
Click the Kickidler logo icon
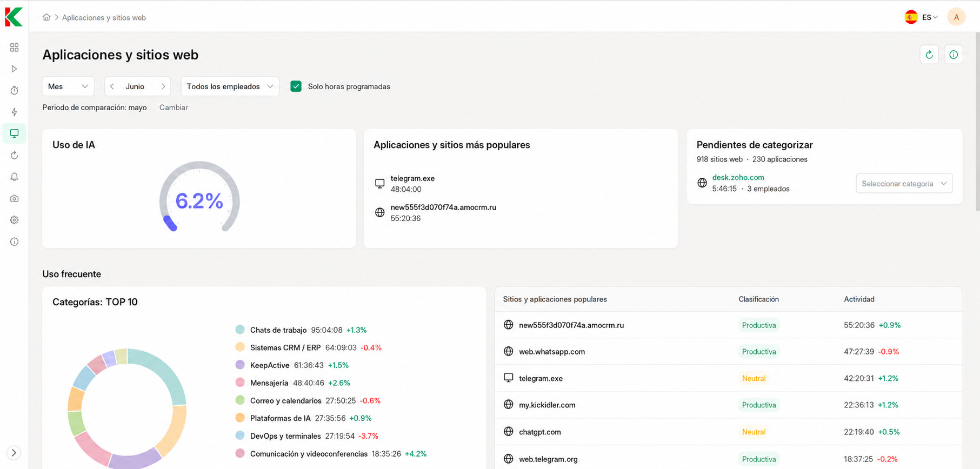pyautogui.click(x=14, y=17)
